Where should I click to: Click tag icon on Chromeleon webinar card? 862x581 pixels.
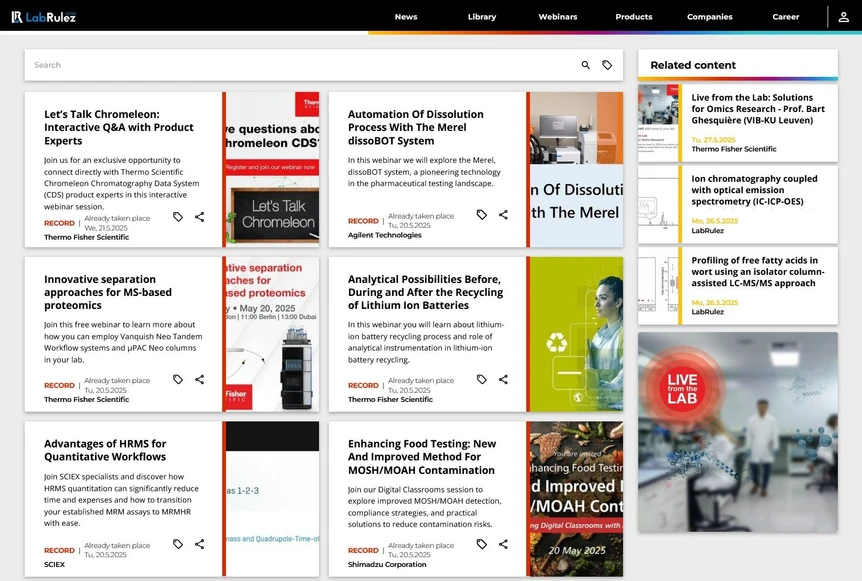click(178, 217)
